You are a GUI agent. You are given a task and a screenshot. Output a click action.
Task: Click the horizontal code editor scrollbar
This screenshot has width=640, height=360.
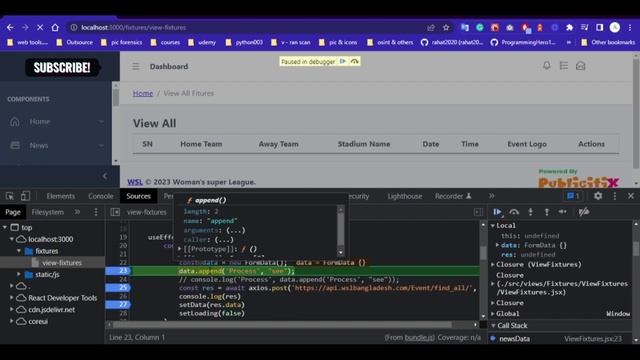coord(282,325)
